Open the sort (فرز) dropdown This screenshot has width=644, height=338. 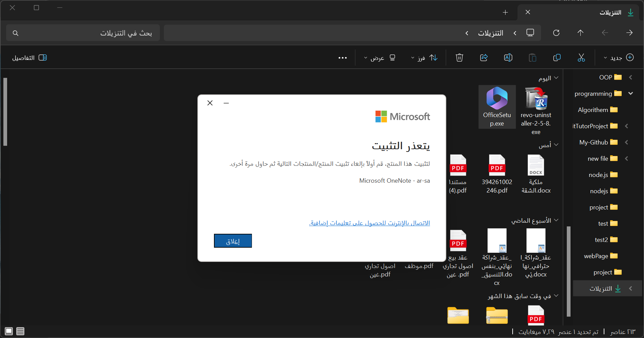(x=424, y=58)
